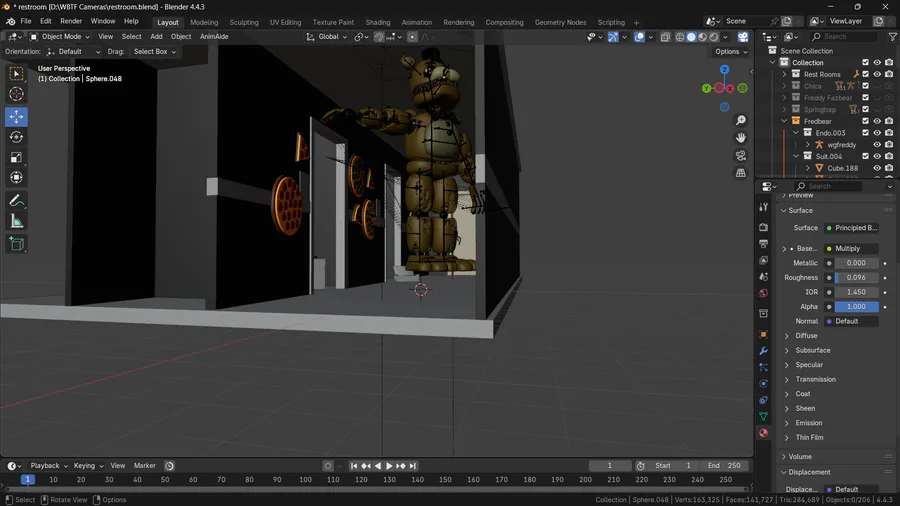Adjust the Metallic slider value
Image resolution: width=900 pixels, height=506 pixels.
(856, 263)
